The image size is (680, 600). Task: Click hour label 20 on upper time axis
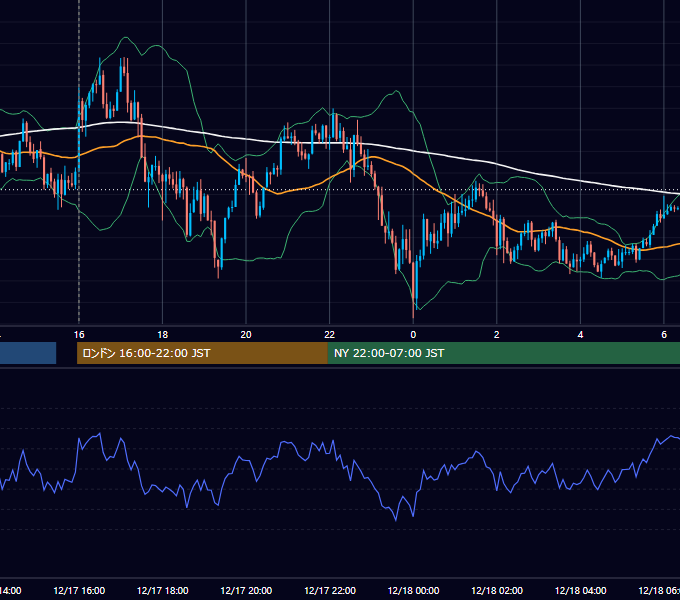(x=246, y=335)
